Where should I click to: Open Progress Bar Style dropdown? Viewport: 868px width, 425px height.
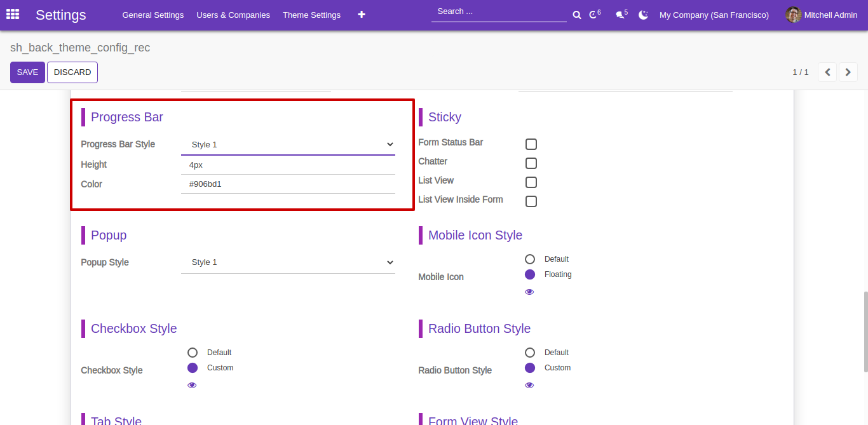tap(288, 145)
